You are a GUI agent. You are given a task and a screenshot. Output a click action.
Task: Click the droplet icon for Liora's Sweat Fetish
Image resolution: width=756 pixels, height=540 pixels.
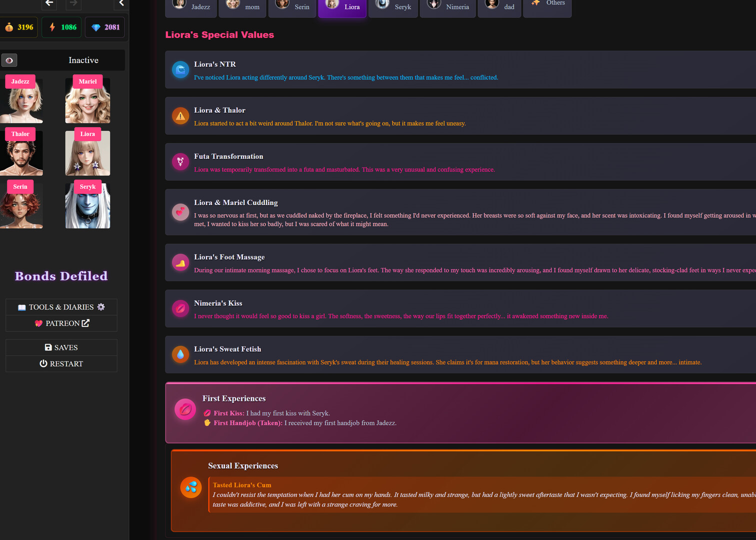tap(180, 354)
